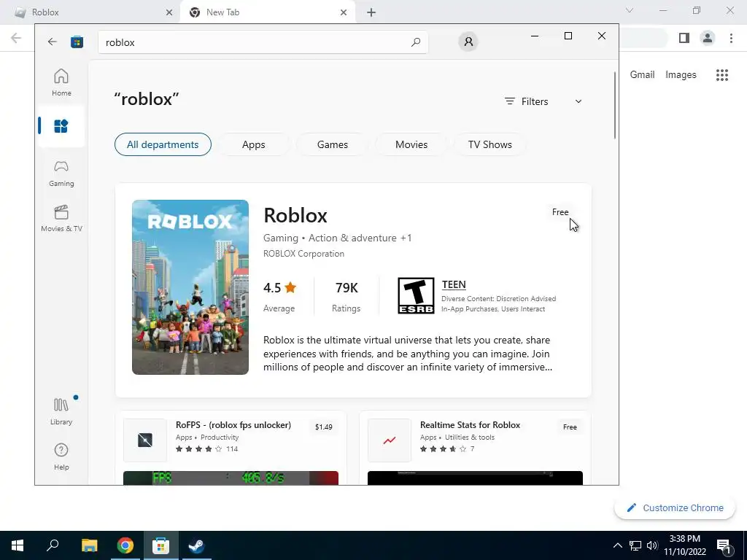Screen dimensions: 747x560
Task: Open the Google apps grid
Action: 722,75
